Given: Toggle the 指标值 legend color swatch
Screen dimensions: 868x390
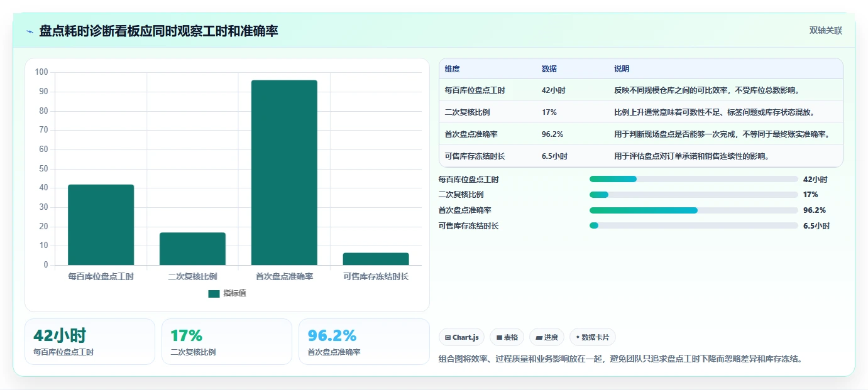Looking at the screenshot, I should pyautogui.click(x=214, y=293).
